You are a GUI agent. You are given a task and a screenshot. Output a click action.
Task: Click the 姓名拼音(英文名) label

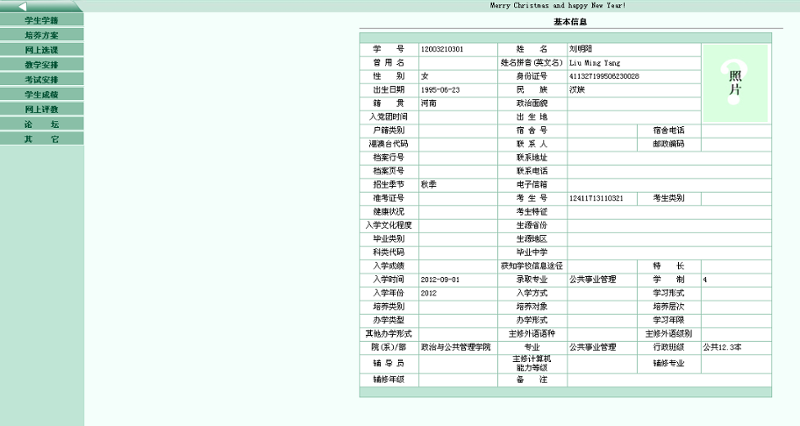532,63
